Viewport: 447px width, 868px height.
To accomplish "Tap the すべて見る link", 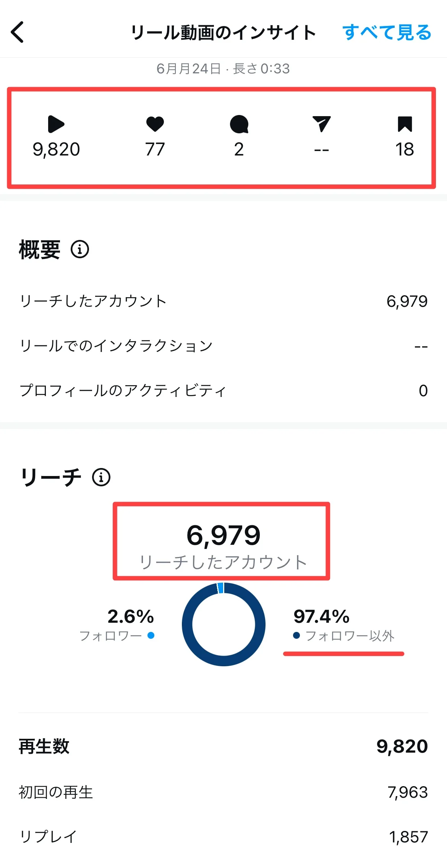I will coord(387,32).
